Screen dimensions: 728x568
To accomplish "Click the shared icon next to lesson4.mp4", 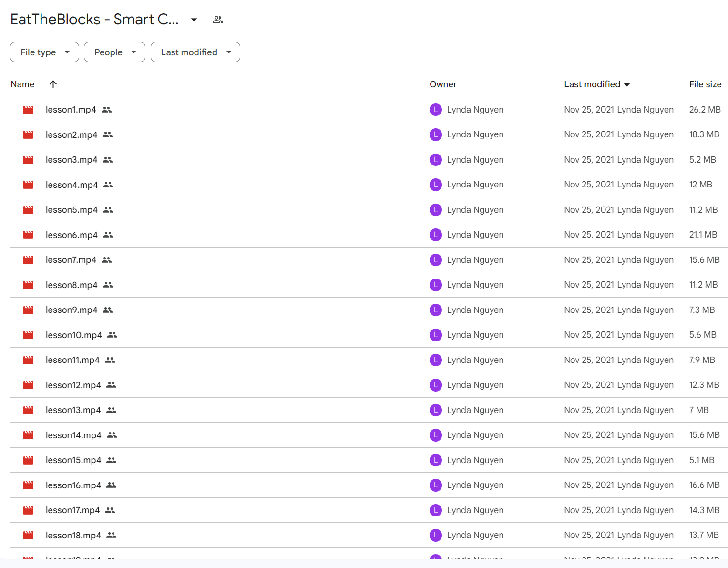I will tap(108, 185).
